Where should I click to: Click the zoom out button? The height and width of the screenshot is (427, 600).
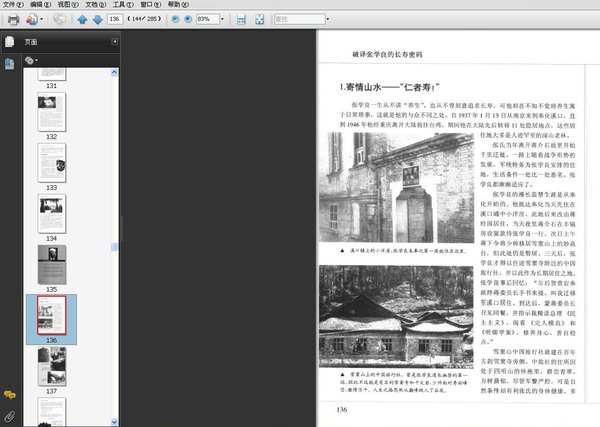(x=175, y=19)
